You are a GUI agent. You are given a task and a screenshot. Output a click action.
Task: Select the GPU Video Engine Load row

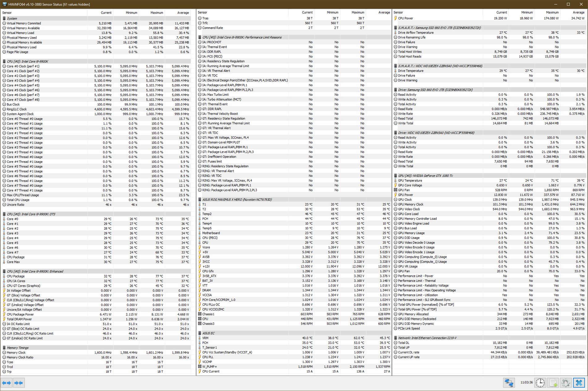[490, 223]
